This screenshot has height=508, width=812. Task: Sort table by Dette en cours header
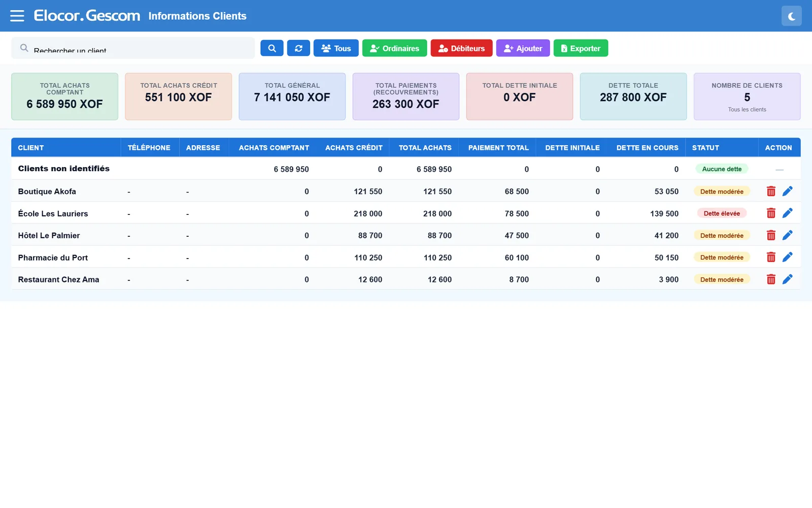coord(647,148)
